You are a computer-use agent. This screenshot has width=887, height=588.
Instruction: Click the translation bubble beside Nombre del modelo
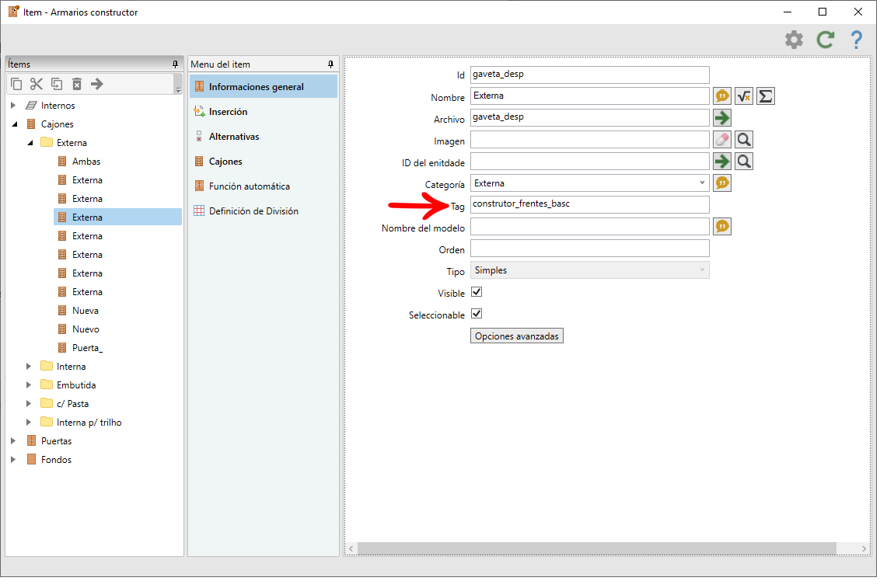(x=722, y=226)
